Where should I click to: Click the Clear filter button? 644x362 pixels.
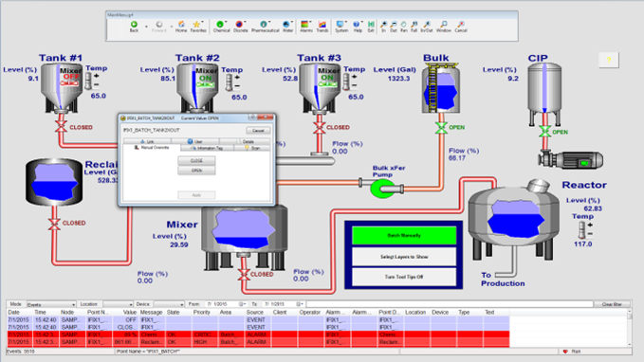[x=612, y=304]
